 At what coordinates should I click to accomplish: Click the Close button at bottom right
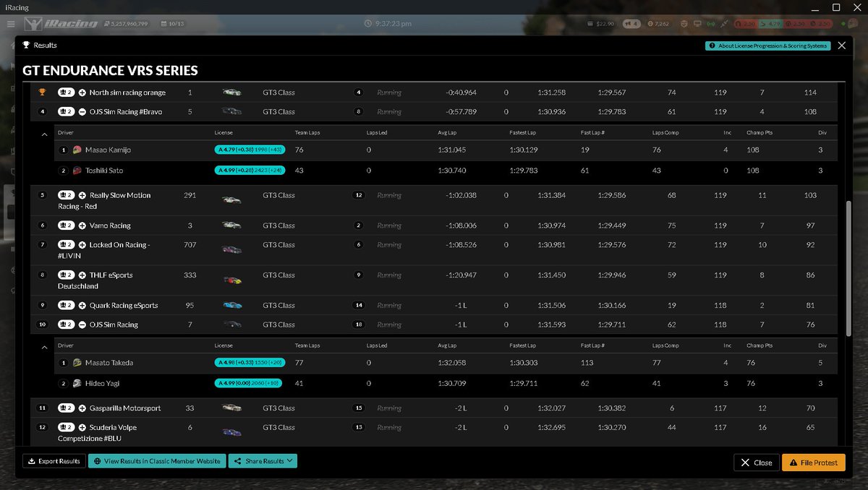pyautogui.click(x=756, y=463)
